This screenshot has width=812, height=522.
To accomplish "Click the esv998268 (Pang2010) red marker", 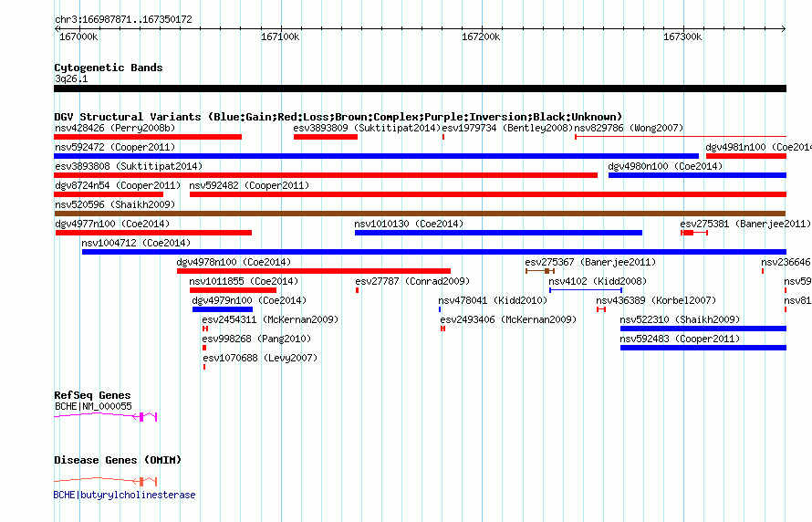I will point(204,348).
